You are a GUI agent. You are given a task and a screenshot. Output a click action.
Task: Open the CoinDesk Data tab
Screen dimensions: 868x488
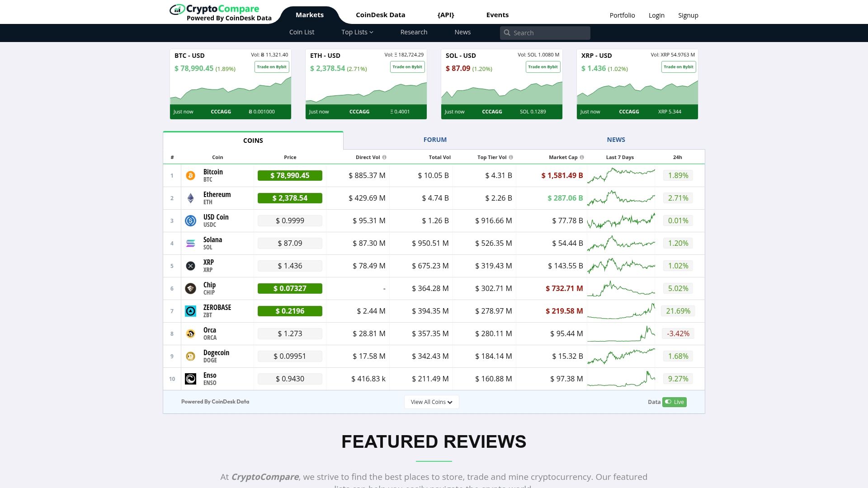[381, 15]
